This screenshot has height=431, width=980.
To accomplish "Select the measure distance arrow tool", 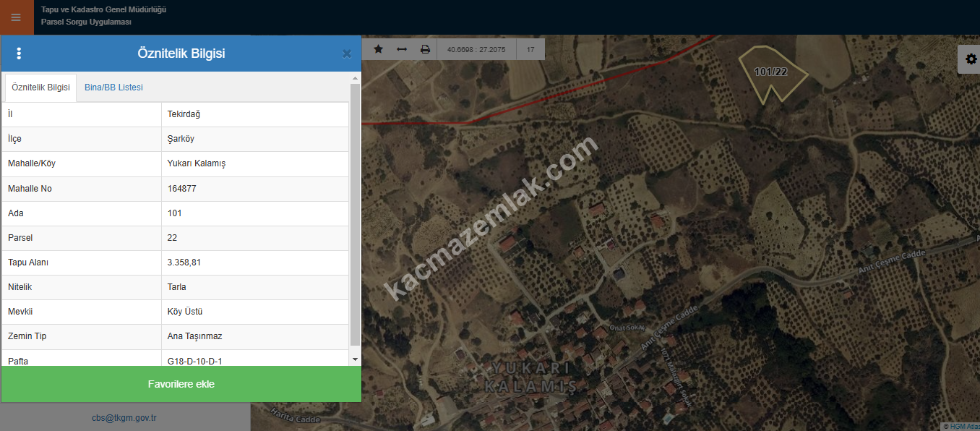I will pos(402,49).
